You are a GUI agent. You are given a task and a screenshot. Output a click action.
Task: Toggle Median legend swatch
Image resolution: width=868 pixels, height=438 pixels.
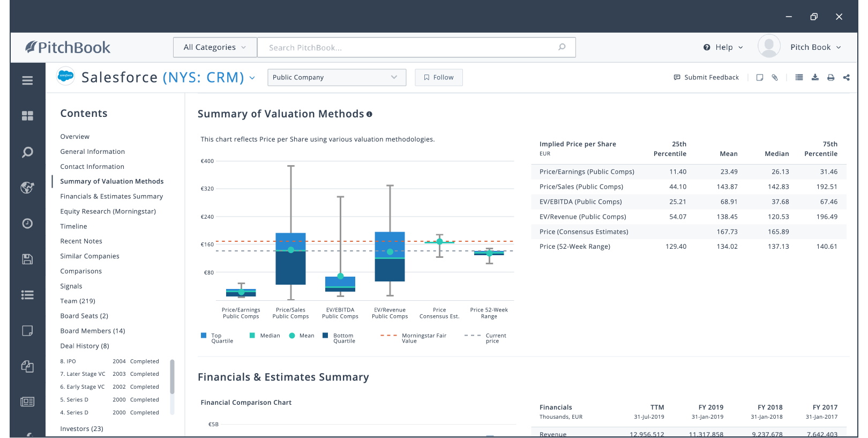pyautogui.click(x=252, y=336)
